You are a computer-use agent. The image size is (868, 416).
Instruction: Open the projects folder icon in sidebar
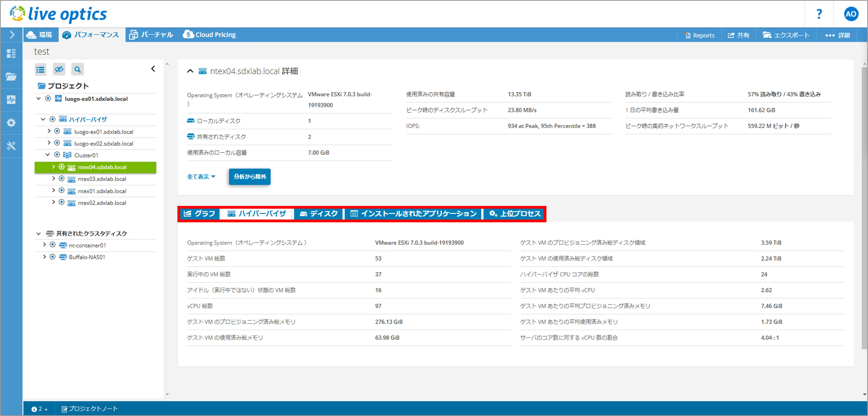pos(11,76)
